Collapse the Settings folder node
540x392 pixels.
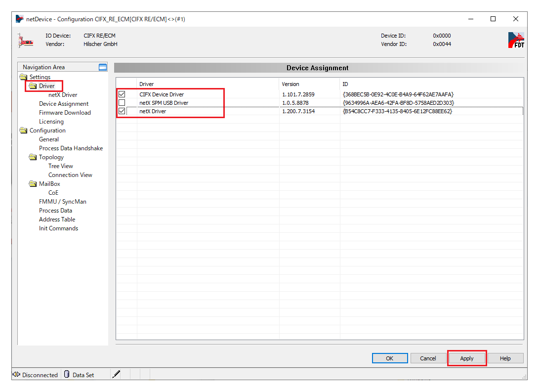23,77
